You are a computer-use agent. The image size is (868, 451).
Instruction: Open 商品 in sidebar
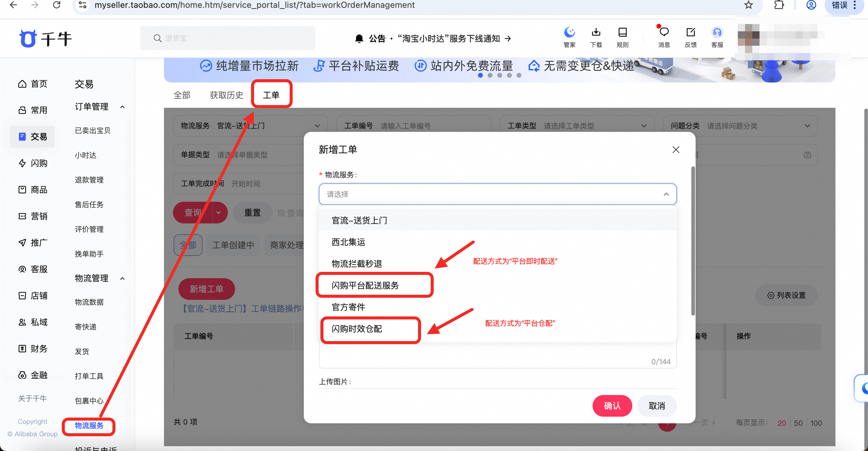pyautogui.click(x=33, y=189)
